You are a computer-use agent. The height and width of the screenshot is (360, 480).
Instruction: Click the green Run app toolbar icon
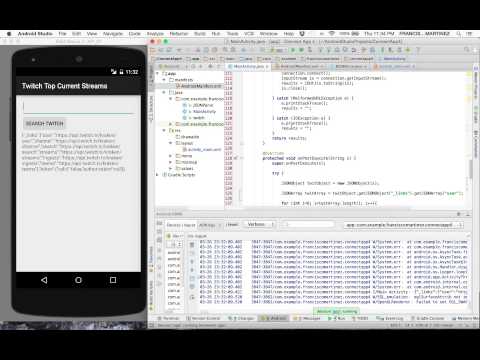tap(293, 50)
